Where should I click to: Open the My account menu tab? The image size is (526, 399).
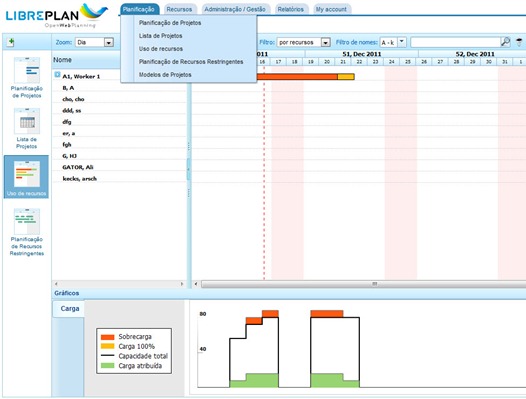tap(331, 9)
